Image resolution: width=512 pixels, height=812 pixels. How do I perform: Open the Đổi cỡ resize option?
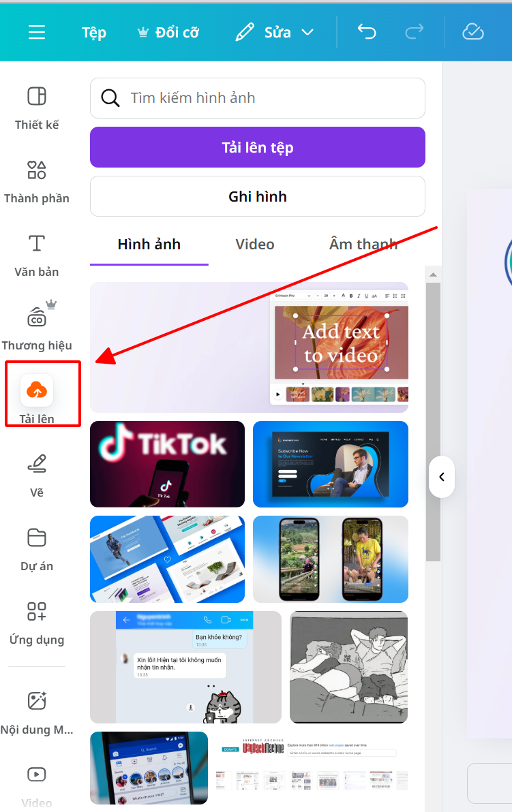click(168, 33)
